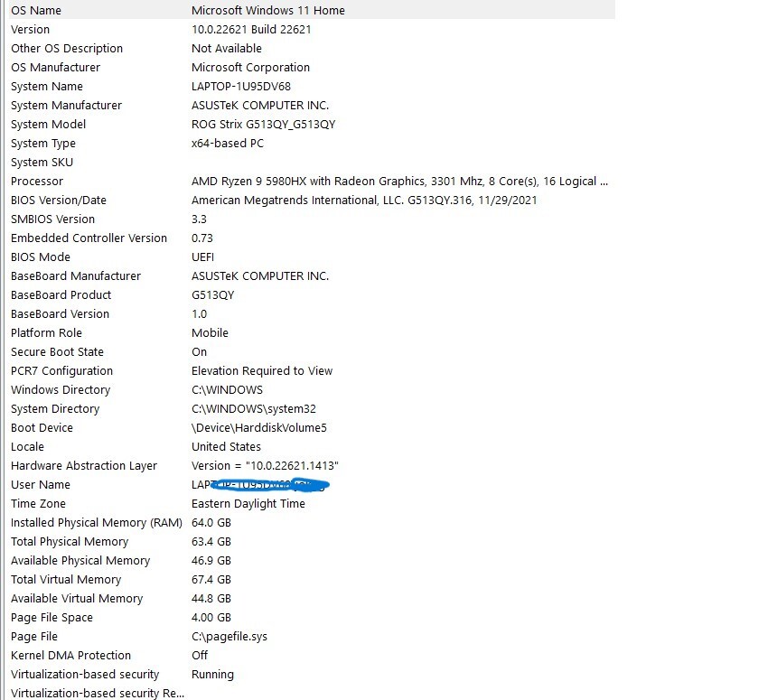Select the Windows Directory row label
Screen dimensions: 768x700
61,390
